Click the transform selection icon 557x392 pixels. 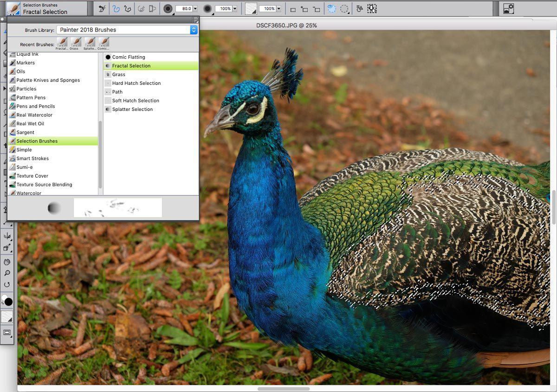click(x=360, y=8)
